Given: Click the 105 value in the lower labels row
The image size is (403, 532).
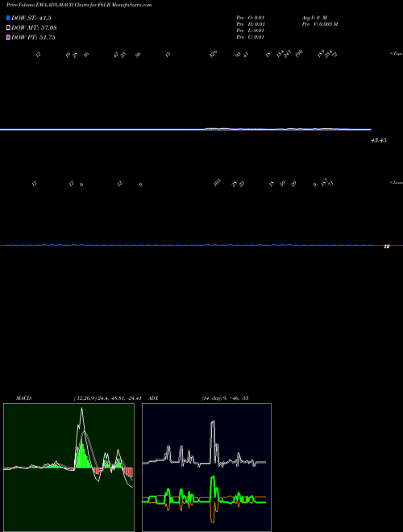Looking at the screenshot, I should point(218,182).
